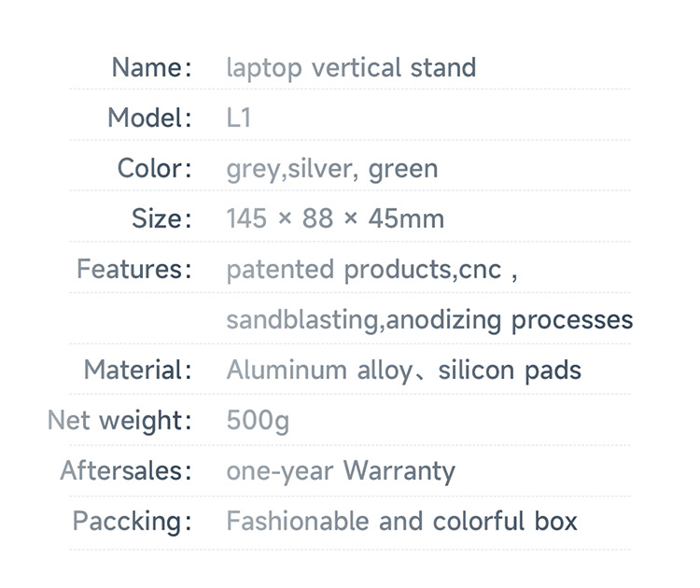This screenshot has height=588, width=700.
Task: Click the word "green" in Color row
Action: pos(402,170)
